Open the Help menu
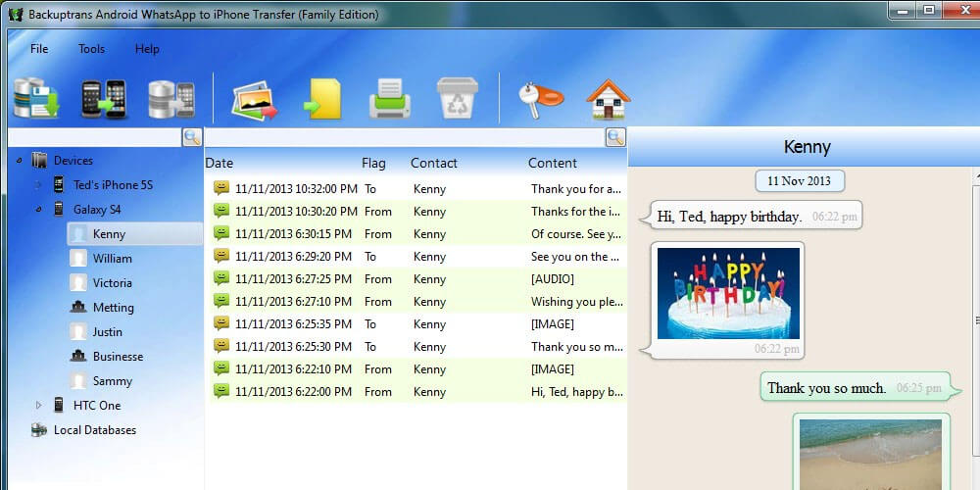Viewport: 980px width, 490px height. (x=147, y=49)
